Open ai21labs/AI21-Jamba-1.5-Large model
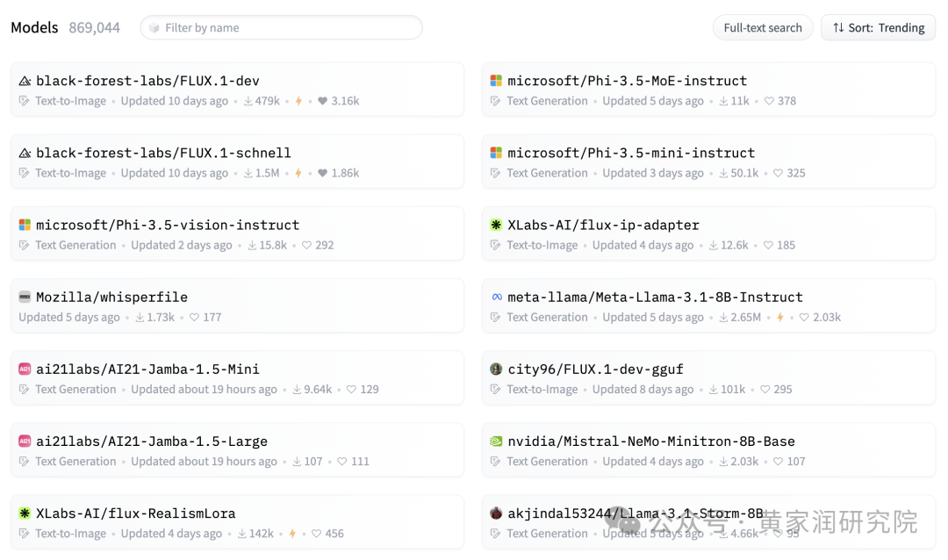The image size is (948, 560). (x=152, y=441)
